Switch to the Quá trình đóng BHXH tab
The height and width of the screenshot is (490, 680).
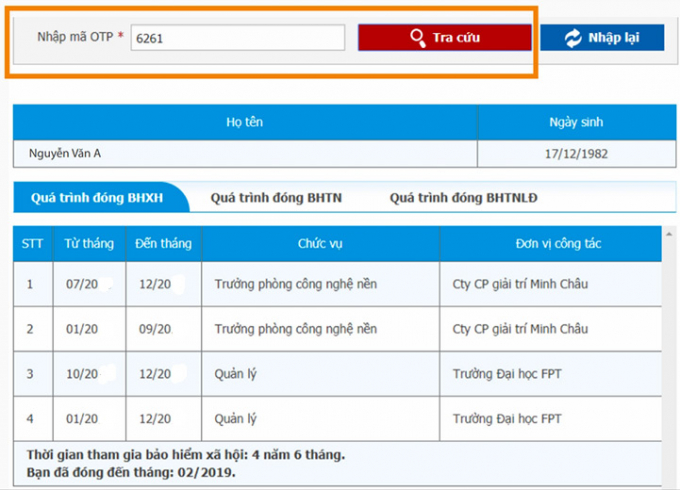pos(97,198)
